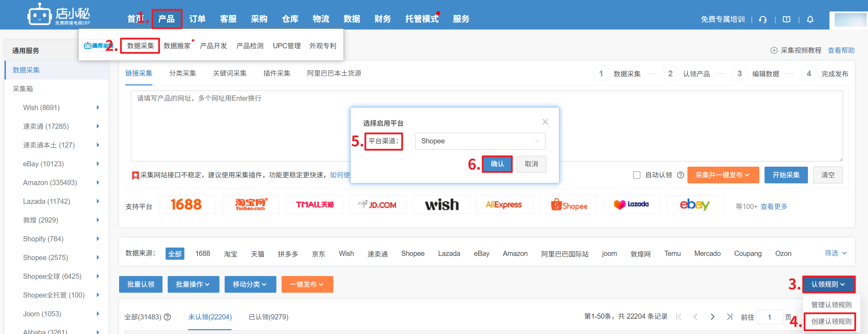Click the product URL text area
Viewport: 868px width, 334px height.
coord(487,126)
